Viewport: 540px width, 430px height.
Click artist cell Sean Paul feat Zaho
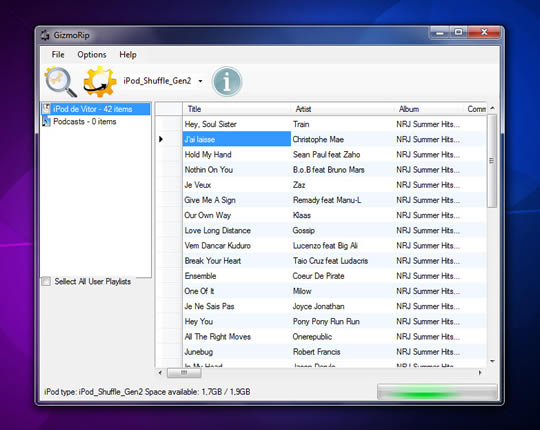(342, 155)
